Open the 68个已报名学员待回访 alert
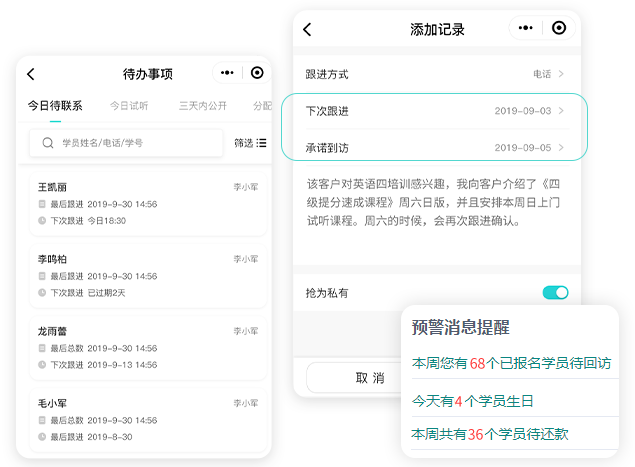This screenshot has width=635, height=467. point(511,363)
